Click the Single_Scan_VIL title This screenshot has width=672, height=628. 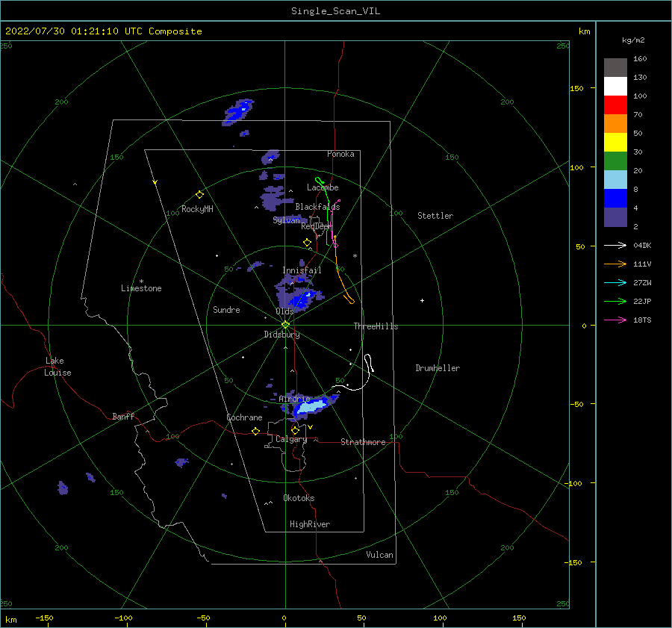click(x=335, y=11)
